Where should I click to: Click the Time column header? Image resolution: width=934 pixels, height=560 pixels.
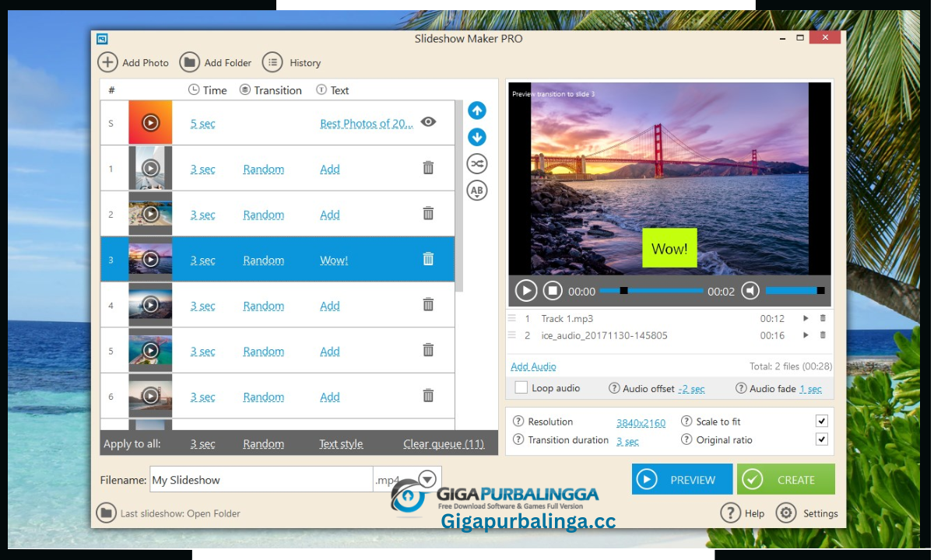point(208,90)
